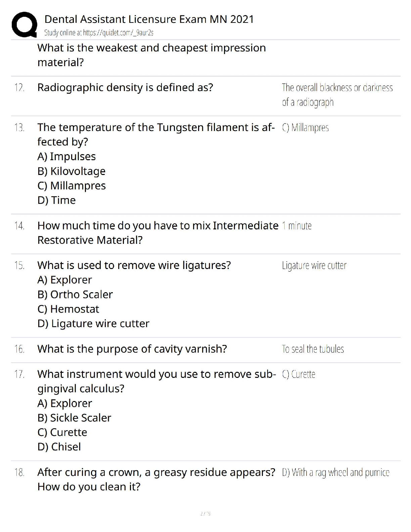Click the Radiographic density question text
This screenshot has height=532, width=411.
click(x=125, y=87)
